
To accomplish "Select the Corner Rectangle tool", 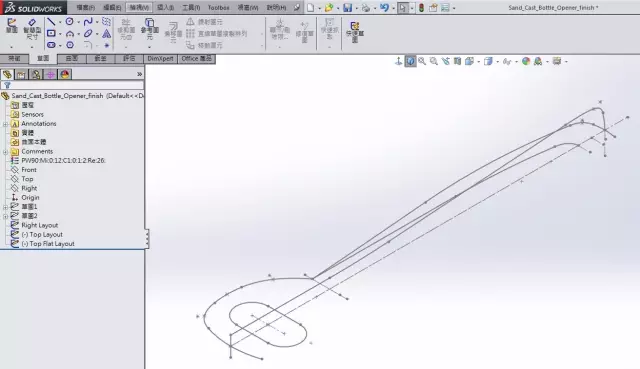I will point(51,33).
